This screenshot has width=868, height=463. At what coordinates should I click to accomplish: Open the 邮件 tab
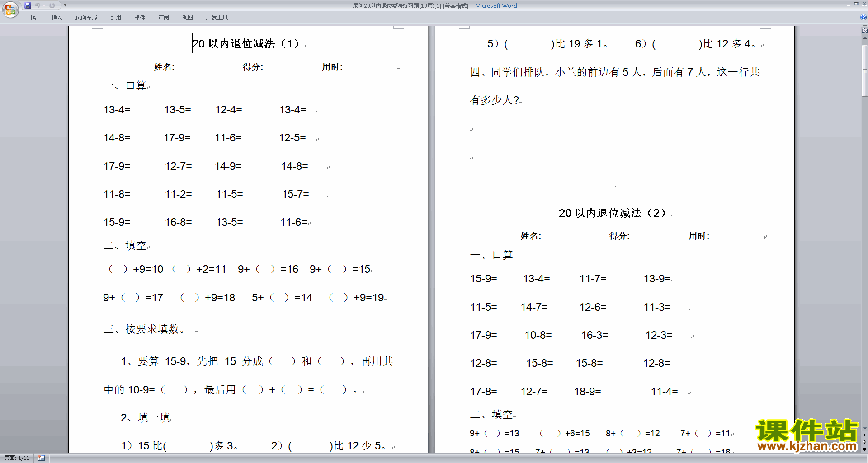click(x=140, y=17)
